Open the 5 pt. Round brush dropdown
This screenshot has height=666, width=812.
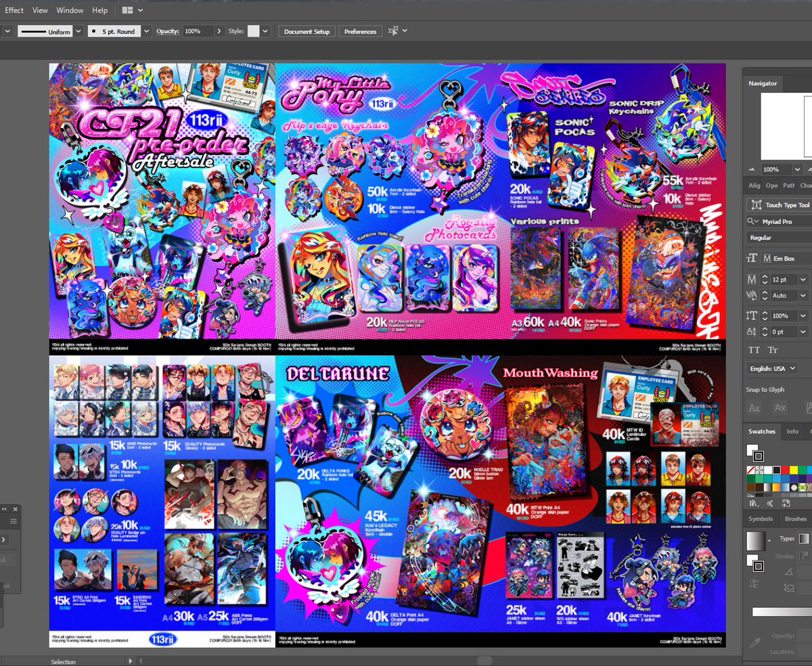pos(146,31)
